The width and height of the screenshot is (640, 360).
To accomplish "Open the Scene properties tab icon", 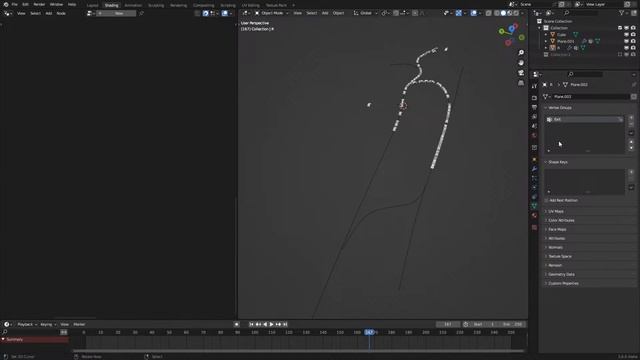I will [534, 126].
